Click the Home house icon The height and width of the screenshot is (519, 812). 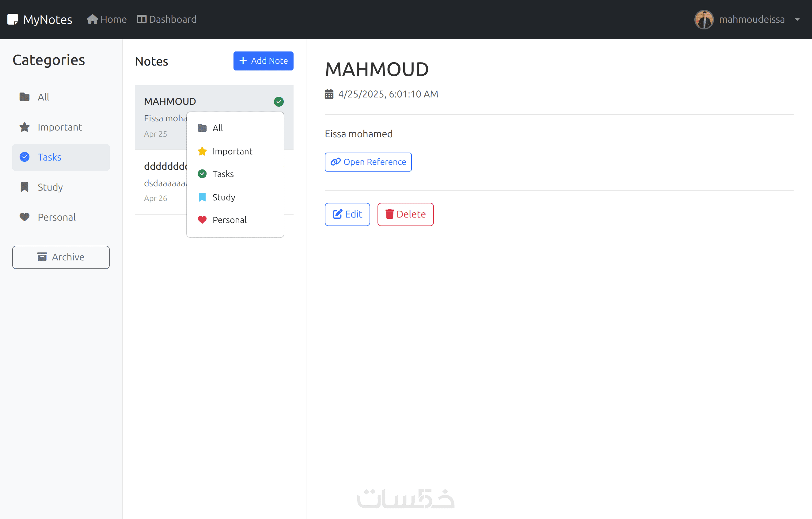click(92, 19)
